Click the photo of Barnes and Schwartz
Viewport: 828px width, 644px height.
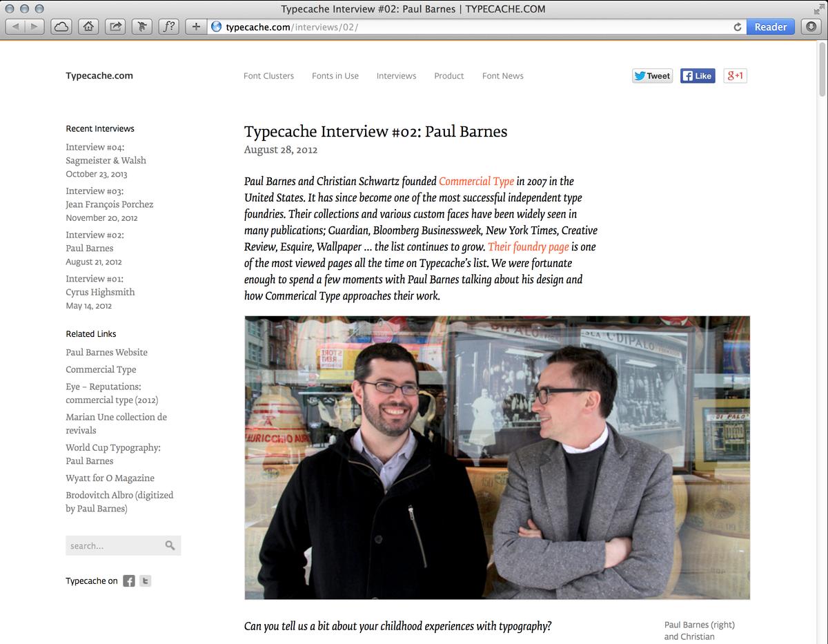pos(497,458)
